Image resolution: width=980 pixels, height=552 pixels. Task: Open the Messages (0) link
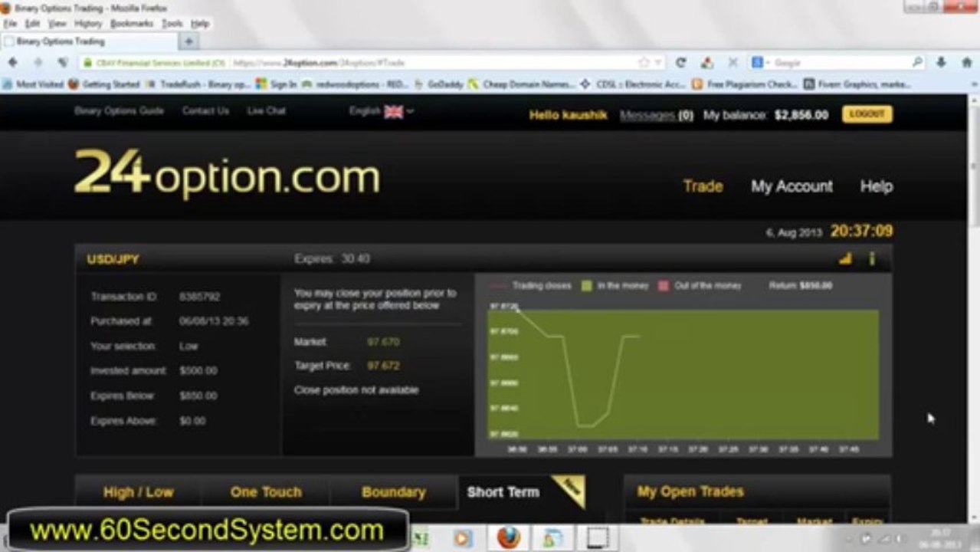[x=656, y=115]
